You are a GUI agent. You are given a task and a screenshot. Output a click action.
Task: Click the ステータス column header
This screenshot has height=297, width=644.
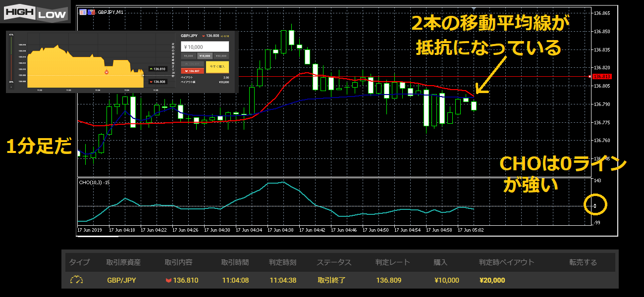(x=333, y=262)
